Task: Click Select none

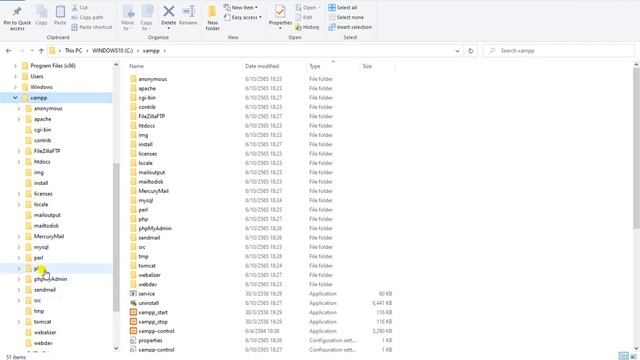Action: pyautogui.click(x=346, y=18)
